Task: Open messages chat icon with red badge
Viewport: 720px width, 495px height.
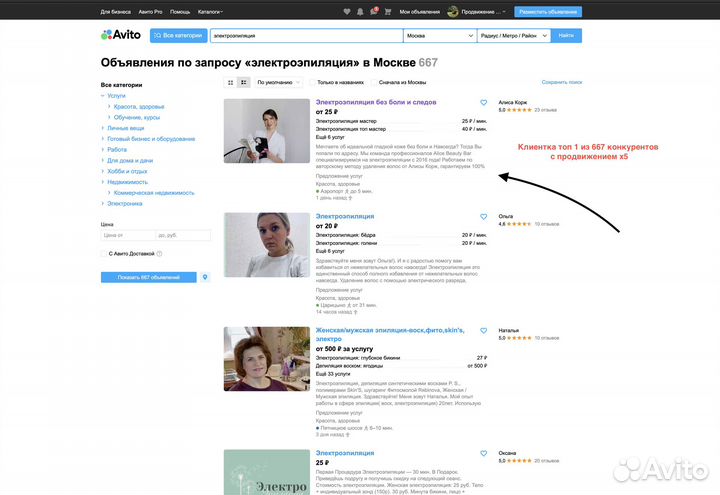Action: (374, 11)
